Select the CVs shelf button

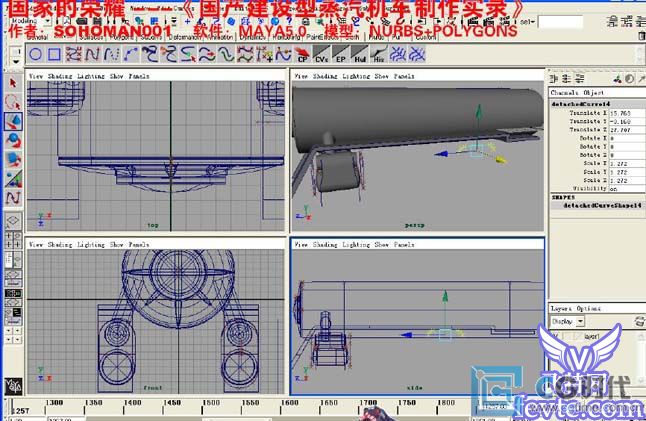[x=321, y=54]
